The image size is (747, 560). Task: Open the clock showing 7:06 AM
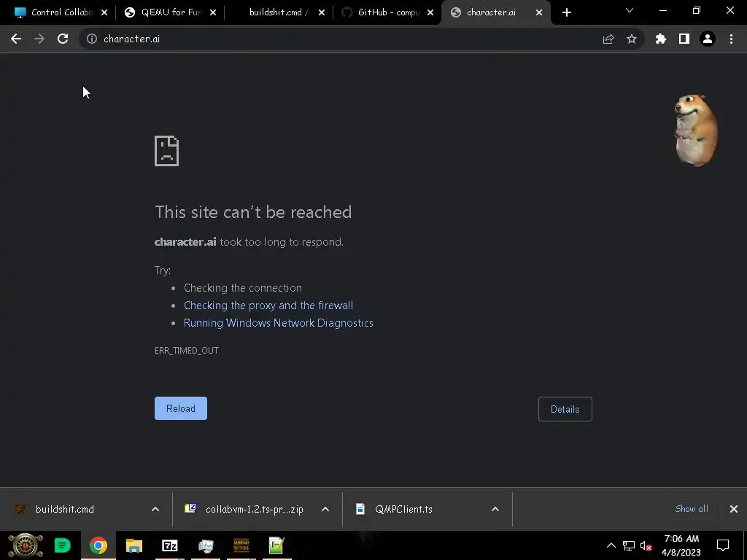[x=681, y=545]
